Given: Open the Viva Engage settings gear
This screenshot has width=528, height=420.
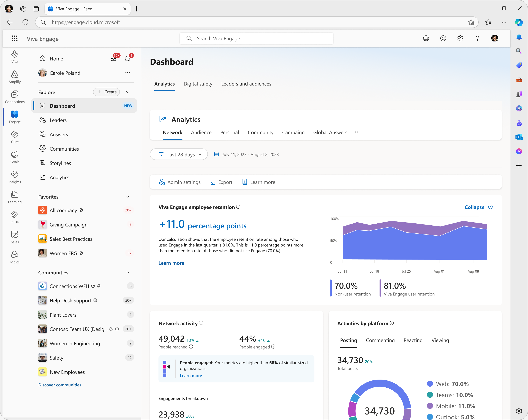Looking at the screenshot, I should coord(460,38).
